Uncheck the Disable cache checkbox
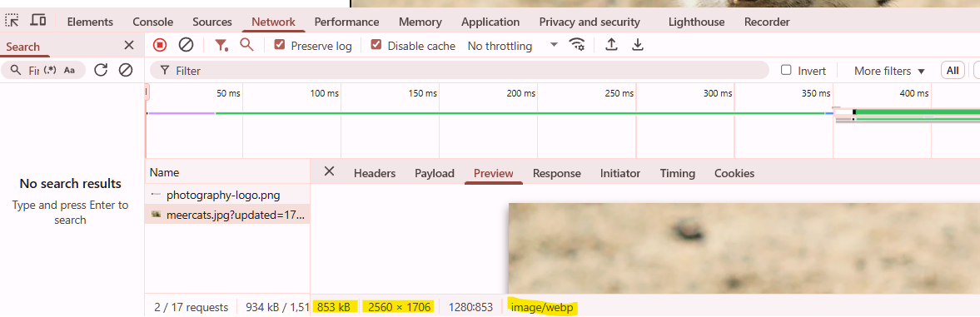980x317 pixels. tap(376, 45)
